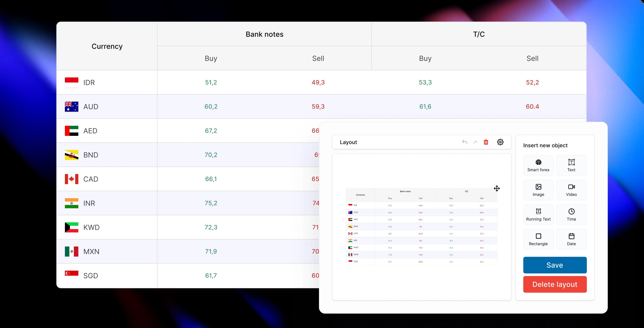Click the Indonesia flag beside IDR
This screenshot has height=328, width=644.
pyautogui.click(x=71, y=82)
